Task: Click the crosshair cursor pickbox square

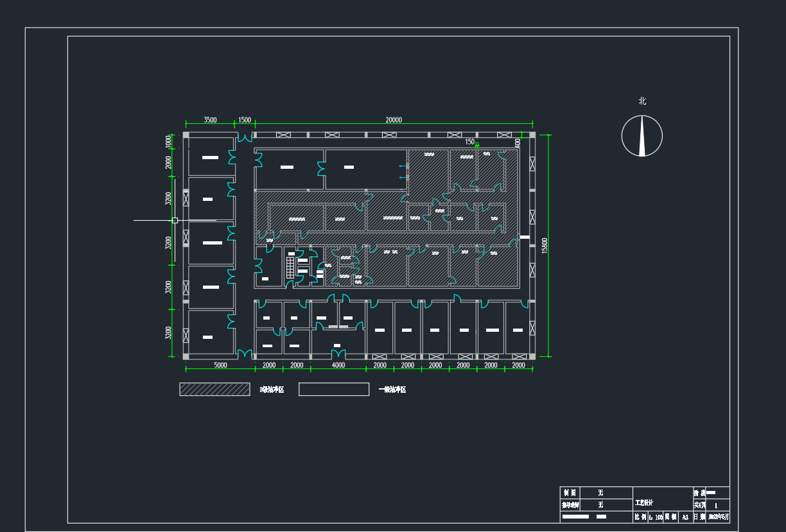Action: pyautogui.click(x=175, y=220)
